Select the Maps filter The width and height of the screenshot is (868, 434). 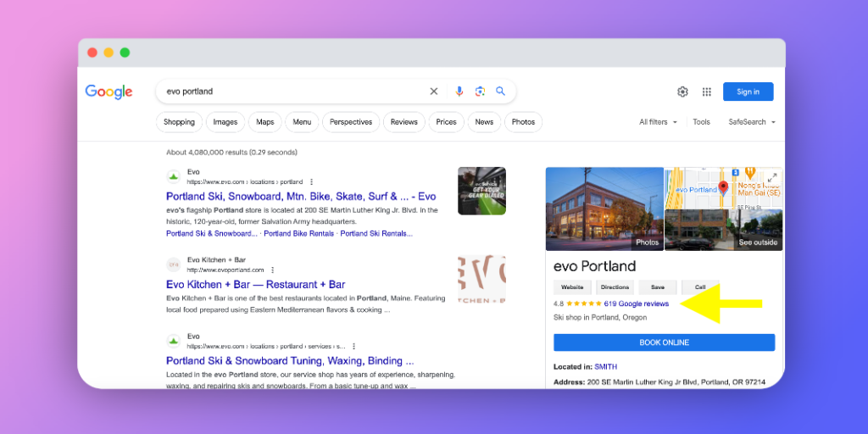click(x=265, y=122)
